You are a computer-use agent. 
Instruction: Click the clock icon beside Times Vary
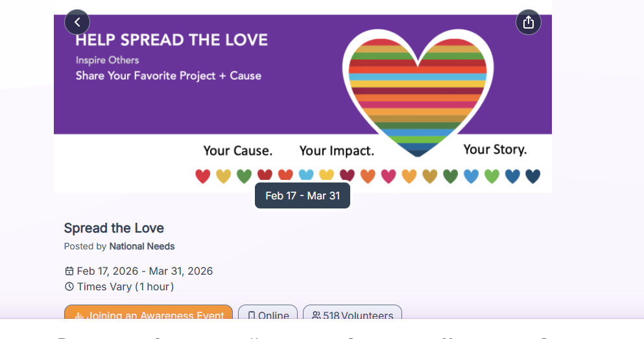click(x=69, y=287)
